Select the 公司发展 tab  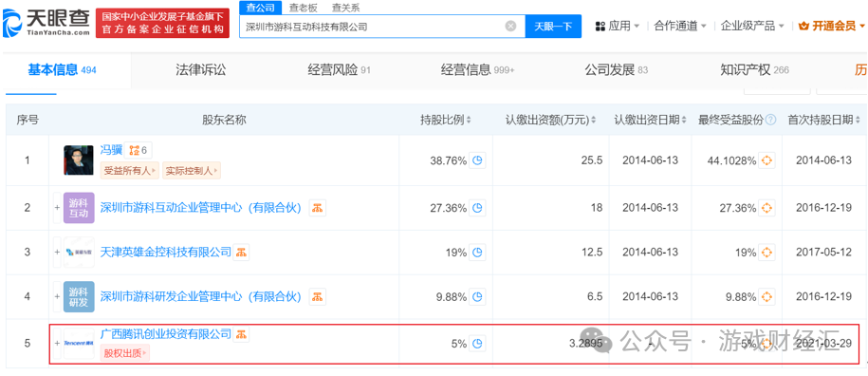click(x=616, y=70)
